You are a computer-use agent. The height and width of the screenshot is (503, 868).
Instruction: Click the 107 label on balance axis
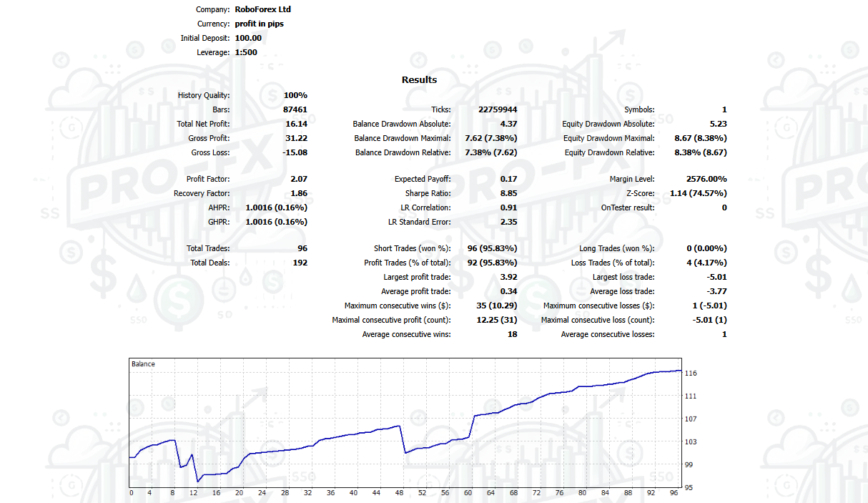[x=691, y=419]
